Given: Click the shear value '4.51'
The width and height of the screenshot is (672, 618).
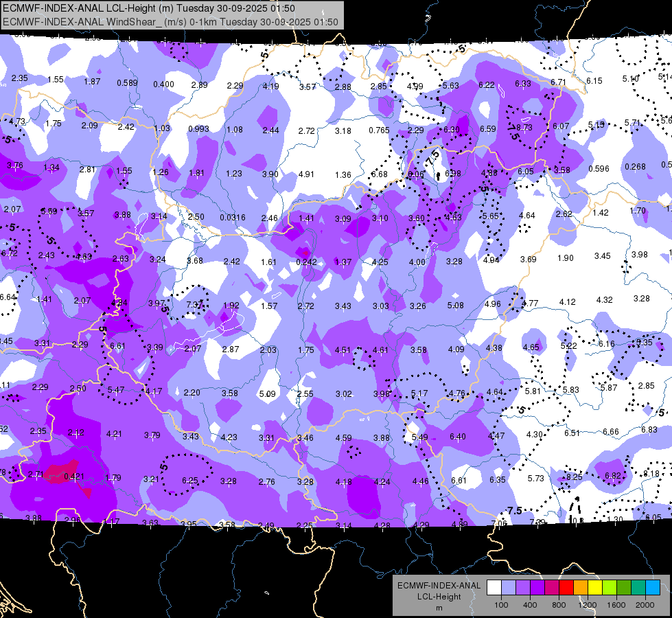Looking at the screenshot, I should pyautogui.click(x=343, y=350).
